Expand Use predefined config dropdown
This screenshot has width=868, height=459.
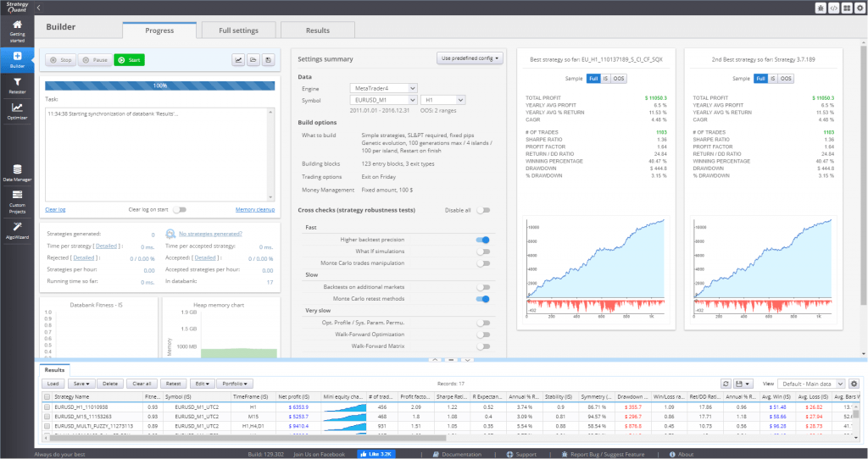coord(470,58)
